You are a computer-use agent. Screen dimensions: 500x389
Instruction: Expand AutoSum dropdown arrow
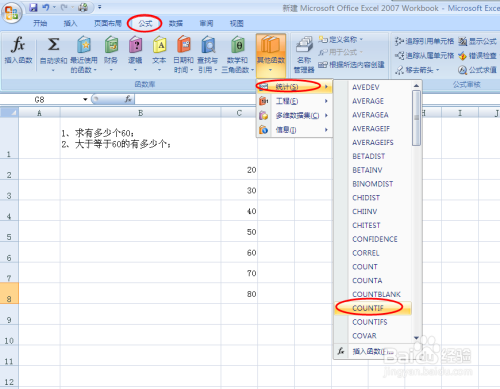point(53,70)
